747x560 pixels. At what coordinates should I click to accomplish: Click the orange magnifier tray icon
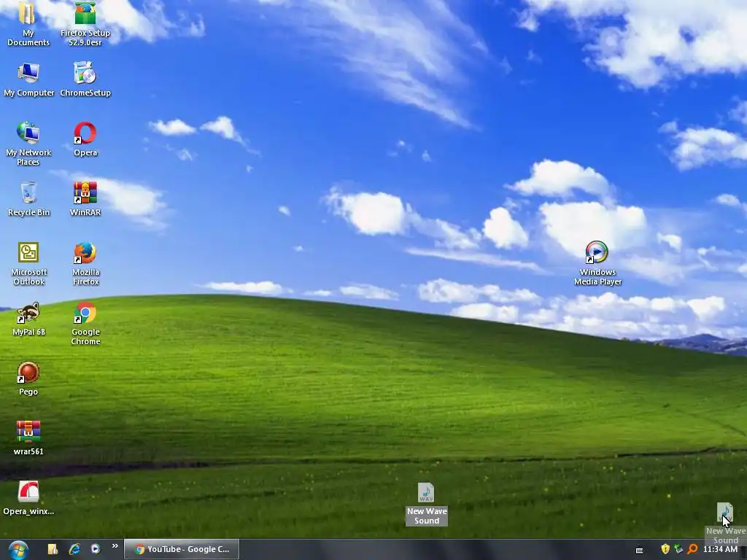coord(693,549)
